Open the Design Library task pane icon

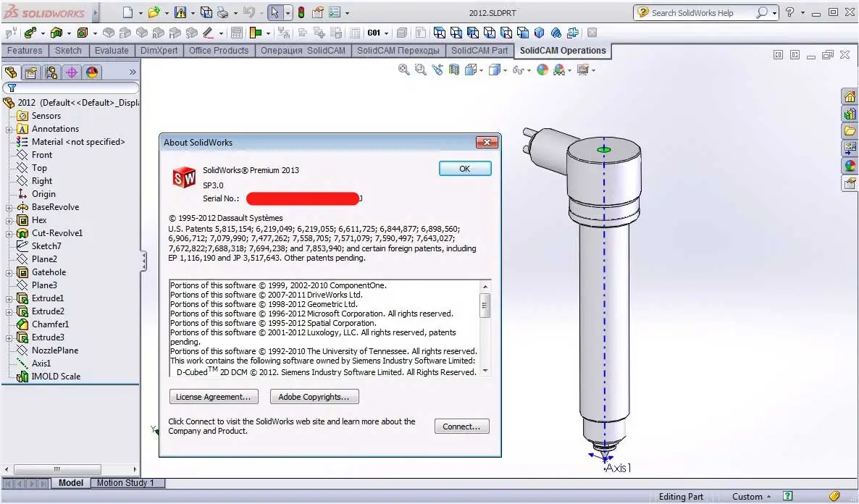[850, 114]
